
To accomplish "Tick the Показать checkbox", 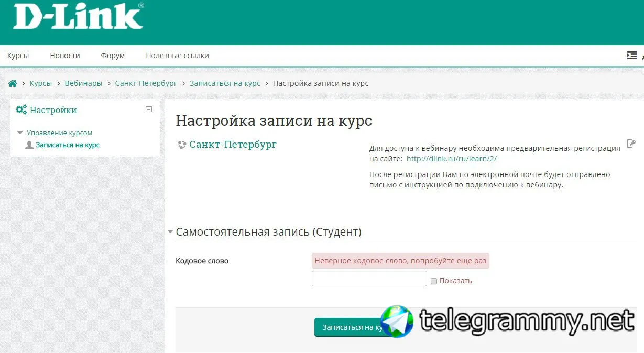I will coord(434,281).
